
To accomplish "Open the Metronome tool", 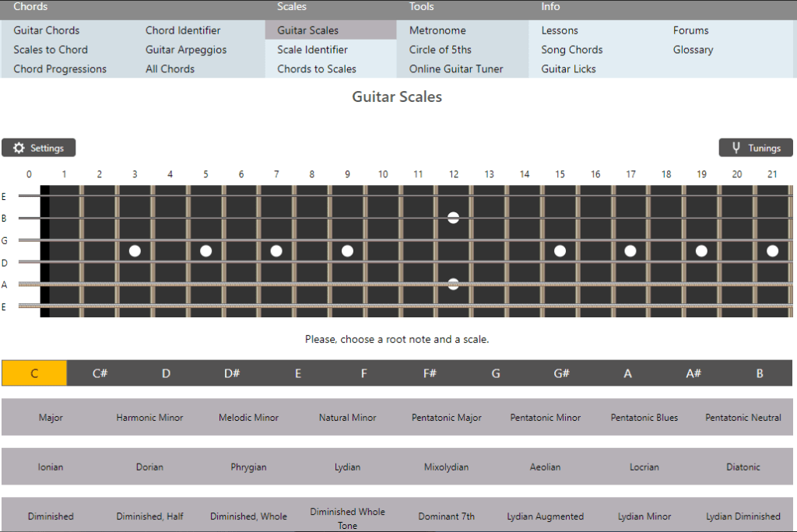I will (x=437, y=30).
